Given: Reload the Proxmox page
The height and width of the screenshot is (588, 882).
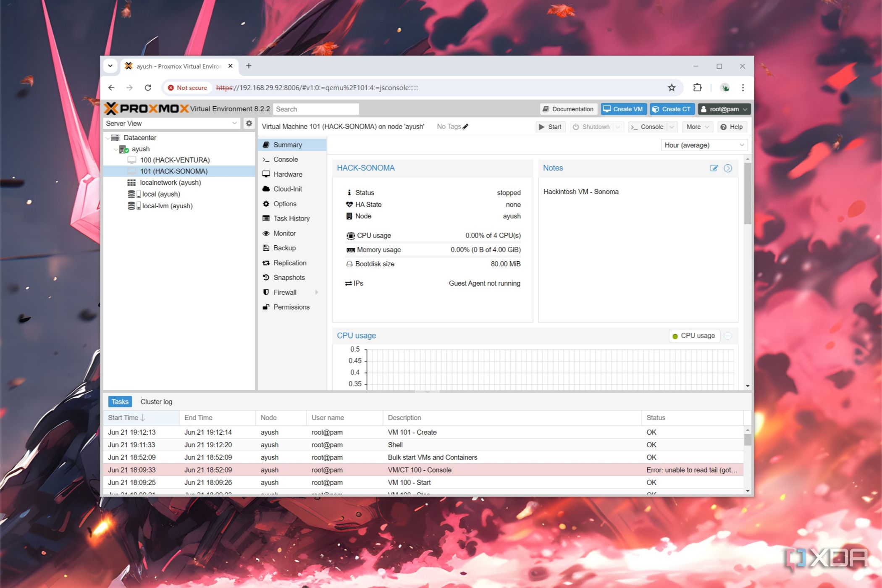Looking at the screenshot, I should [x=148, y=87].
